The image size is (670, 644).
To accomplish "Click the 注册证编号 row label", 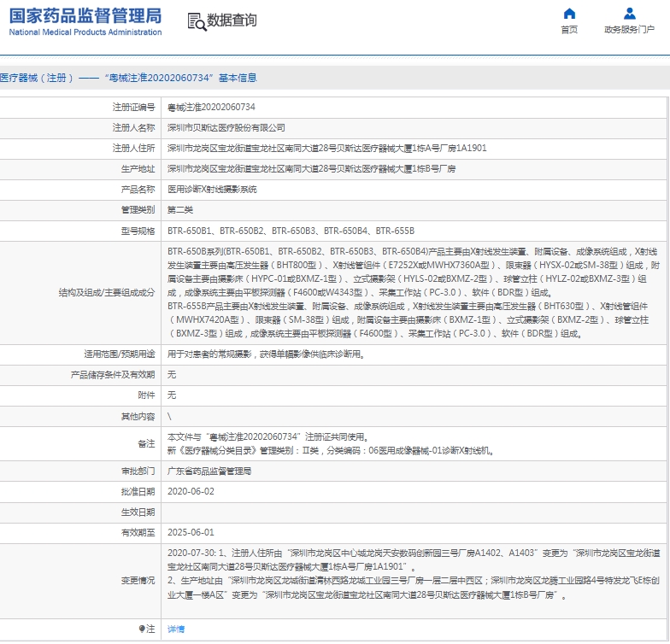I will [x=133, y=108].
